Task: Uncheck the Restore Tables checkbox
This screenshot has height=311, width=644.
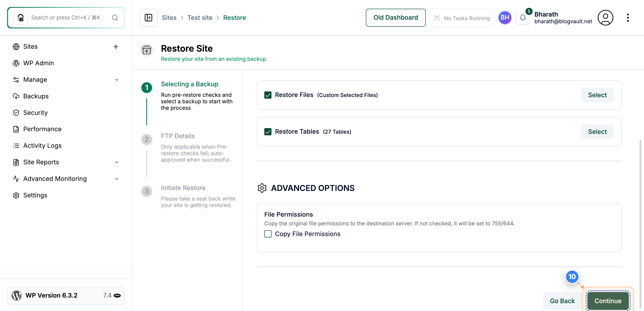Action: [268, 131]
